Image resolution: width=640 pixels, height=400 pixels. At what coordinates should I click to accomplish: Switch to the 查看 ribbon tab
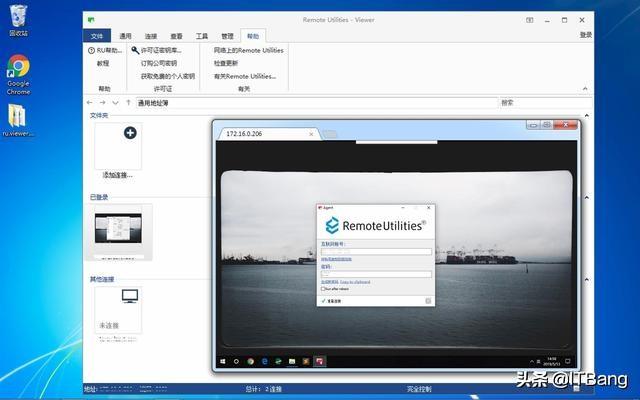click(x=176, y=36)
